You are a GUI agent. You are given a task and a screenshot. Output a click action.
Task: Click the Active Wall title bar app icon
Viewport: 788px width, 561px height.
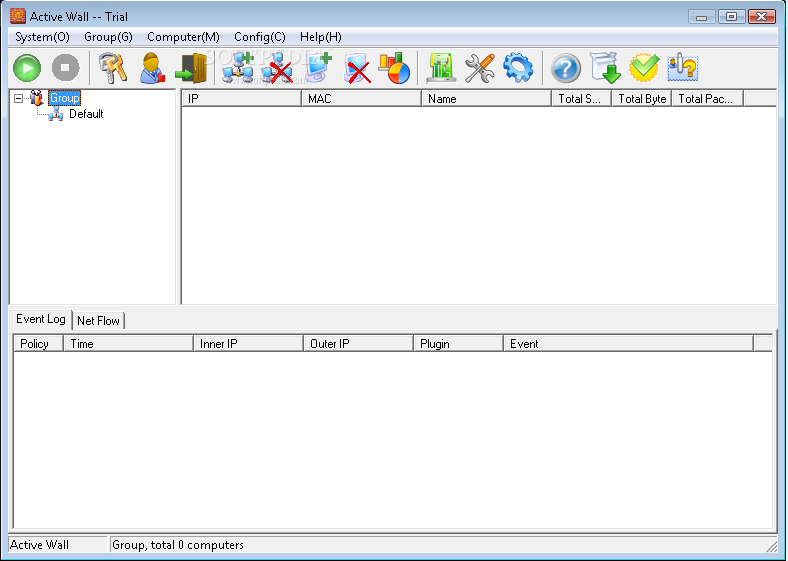(18, 16)
